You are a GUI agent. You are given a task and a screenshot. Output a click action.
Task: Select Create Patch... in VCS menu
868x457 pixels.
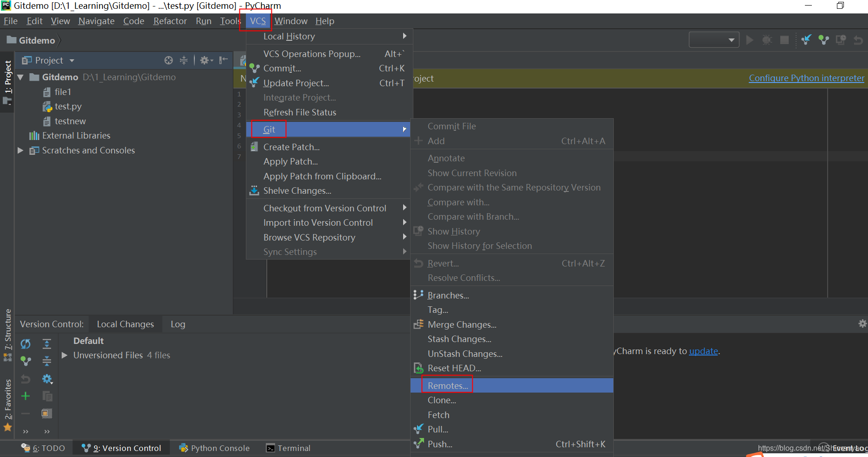[x=329, y=147]
